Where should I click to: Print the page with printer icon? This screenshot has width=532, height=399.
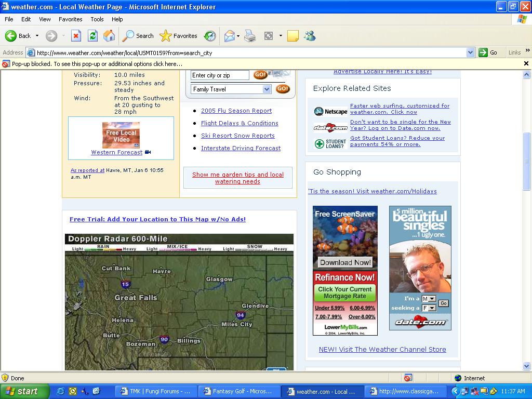coord(250,36)
